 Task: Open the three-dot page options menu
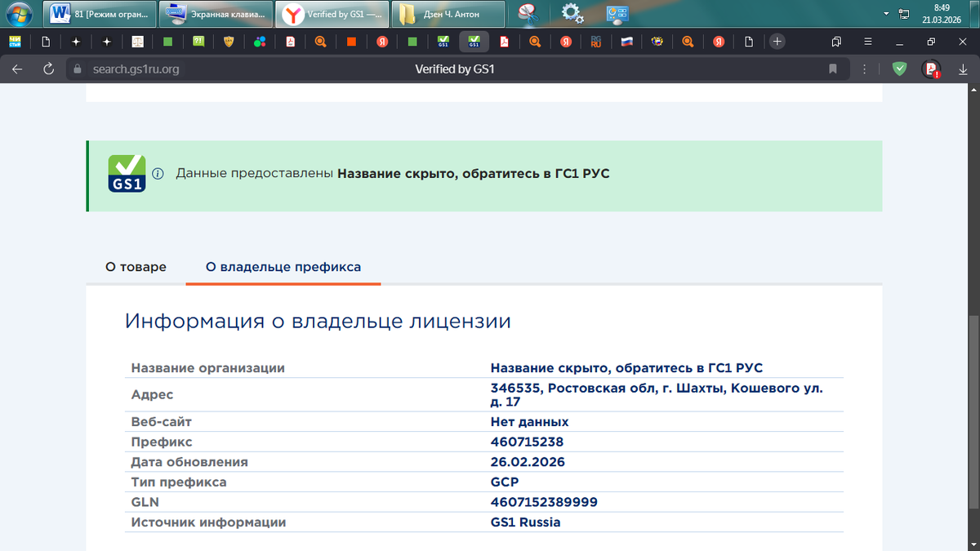[864, 69]
